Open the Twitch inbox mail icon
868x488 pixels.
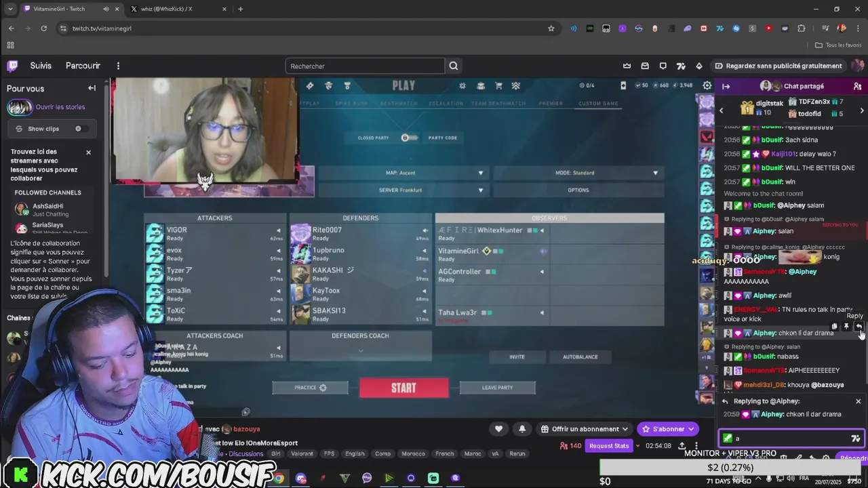[x=645, y=66]
